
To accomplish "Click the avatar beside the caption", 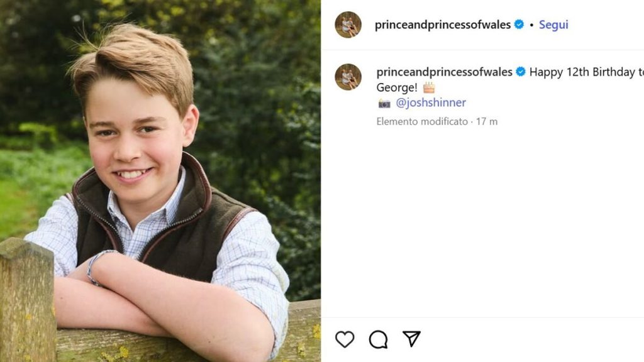I will pos(348,77).
